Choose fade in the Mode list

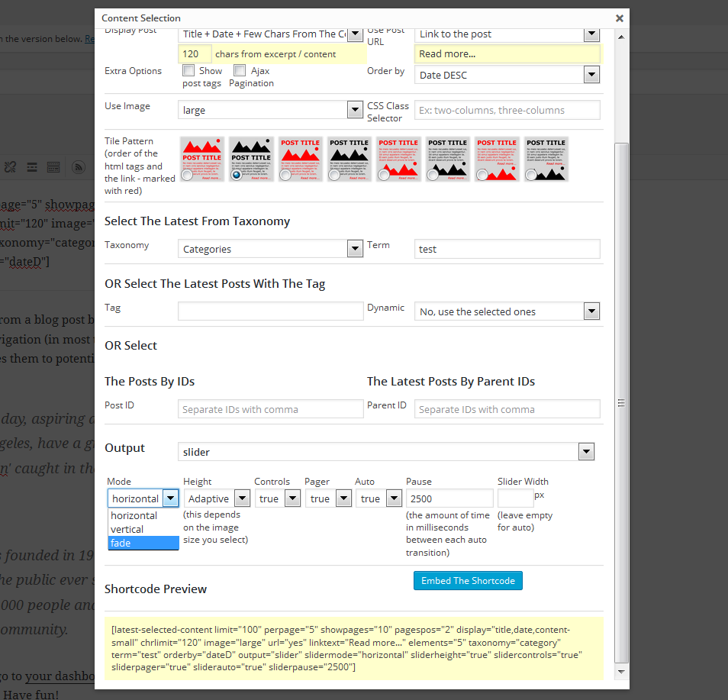click(143, 543)
